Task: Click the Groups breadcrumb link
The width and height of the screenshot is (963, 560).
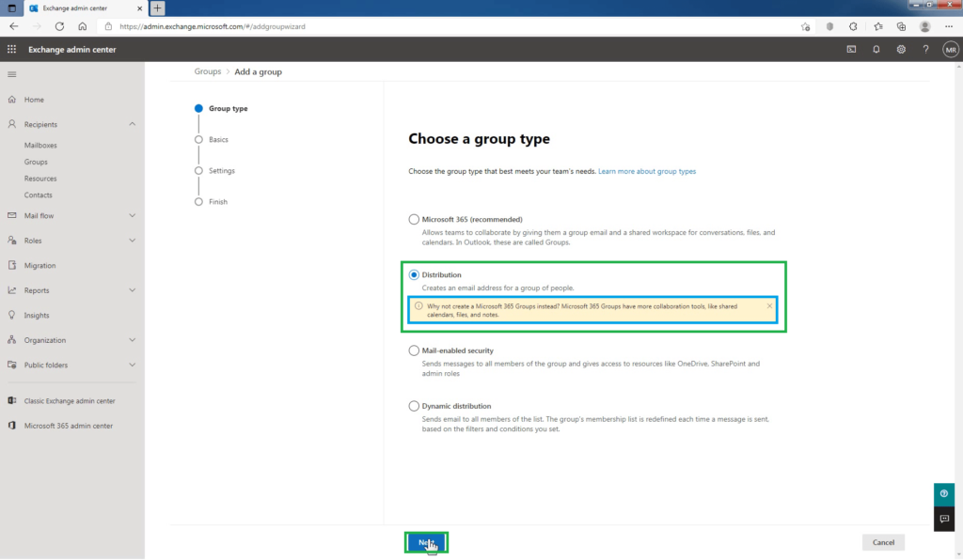Action: click(208, 71)
